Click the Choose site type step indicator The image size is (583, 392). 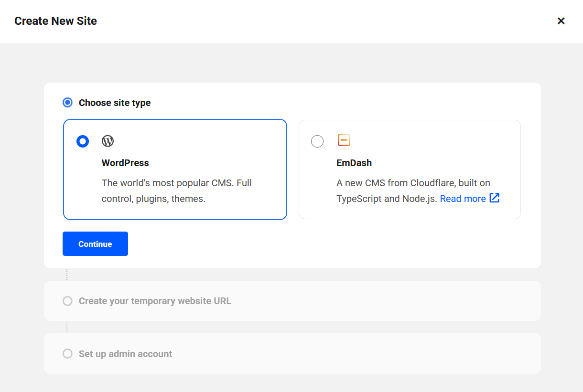click(68, 103)
